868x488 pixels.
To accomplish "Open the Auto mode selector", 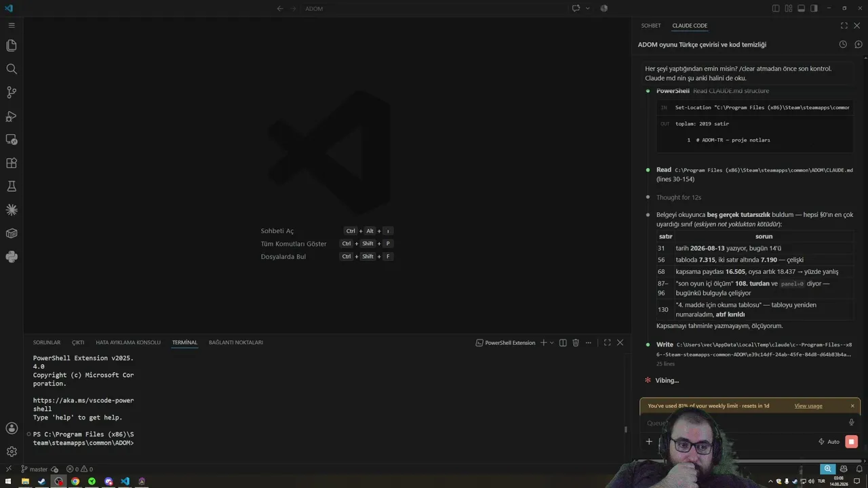I will 829,442.
